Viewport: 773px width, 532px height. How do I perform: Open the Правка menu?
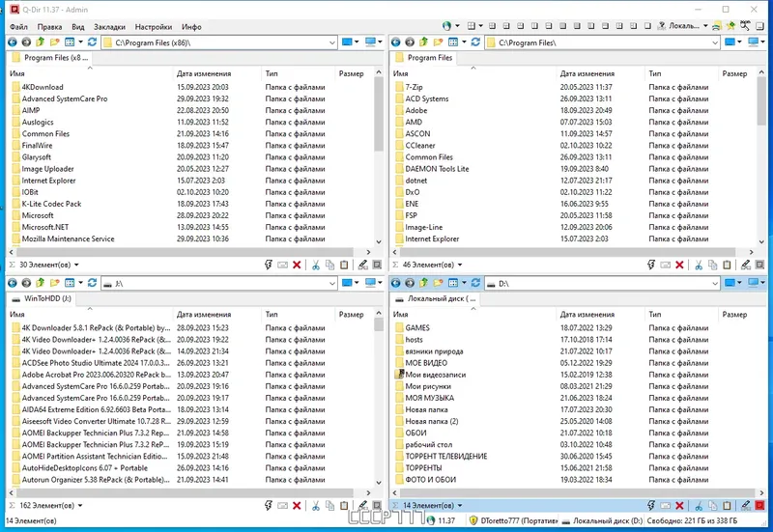click(x=49, y=27)
